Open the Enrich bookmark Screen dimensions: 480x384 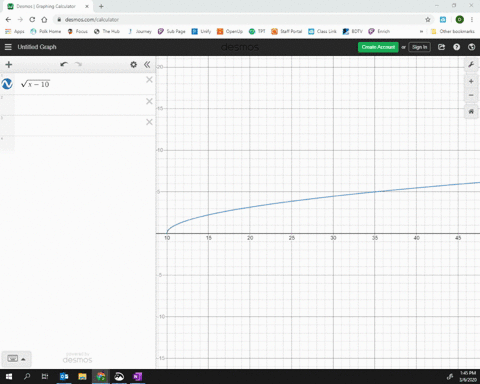379,31
